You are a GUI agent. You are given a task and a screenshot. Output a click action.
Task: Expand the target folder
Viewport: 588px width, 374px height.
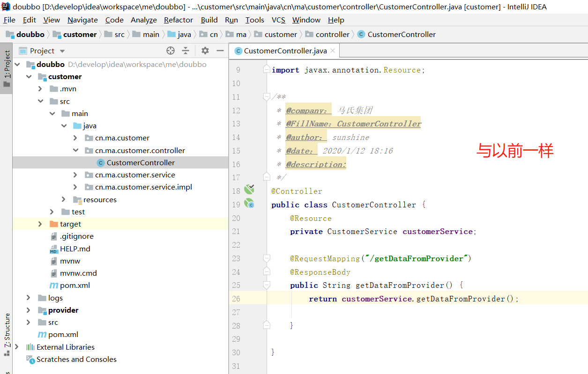[x=40, y=224]
